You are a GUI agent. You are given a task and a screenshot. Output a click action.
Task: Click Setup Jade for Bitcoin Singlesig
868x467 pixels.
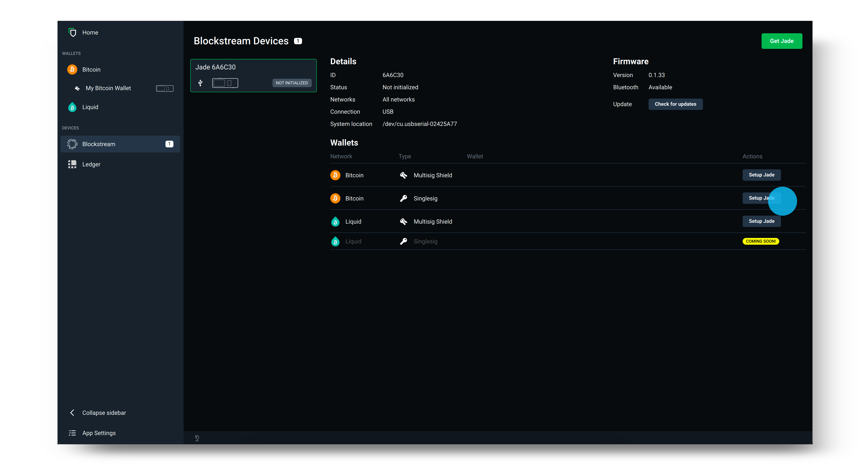click(x=761, y=198)
